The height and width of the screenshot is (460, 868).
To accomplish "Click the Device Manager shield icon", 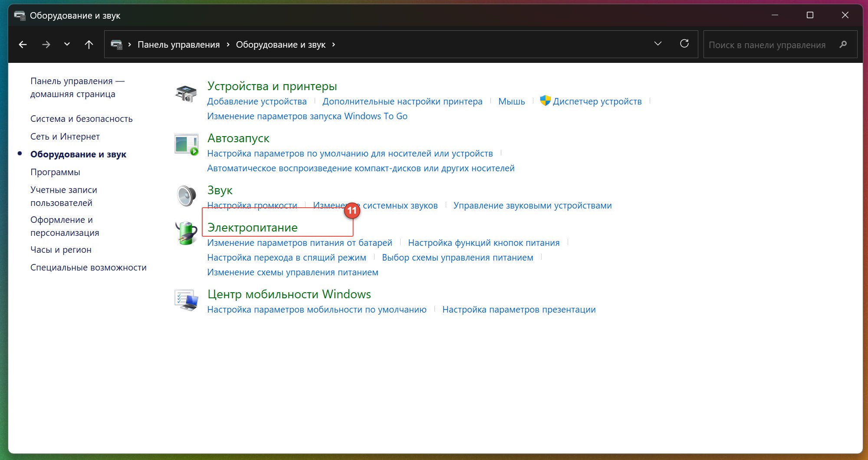I will [545, 101].
